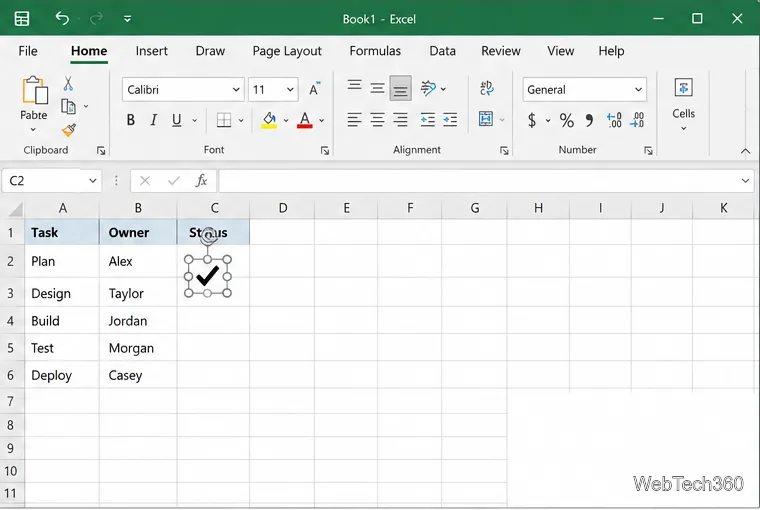Open the Alignment dialog launcher
Image resolution: width=760 pixels, height=510 pixels.
pos(504,151)
